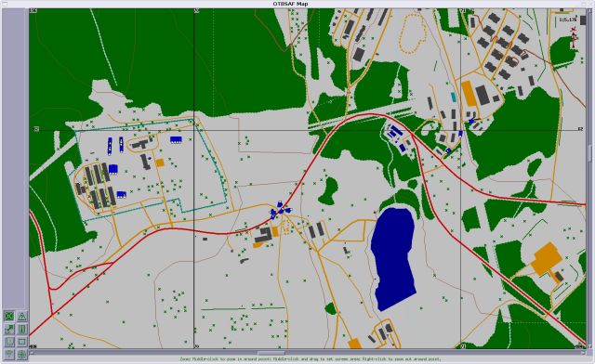Click the large orange building in southeast
Image resolution: width=595 pixels, height=364 pixels.
(x=547, y=259)
